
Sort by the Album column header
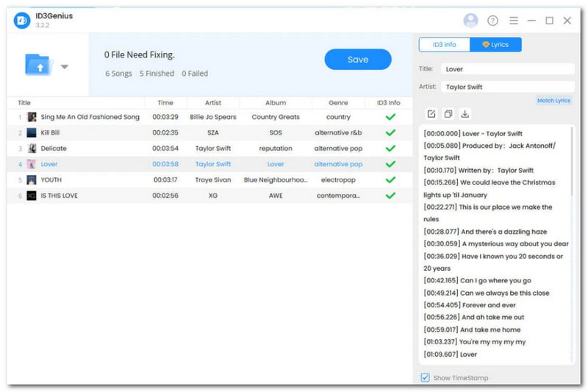pyautogui.click(x=276, y=102)
